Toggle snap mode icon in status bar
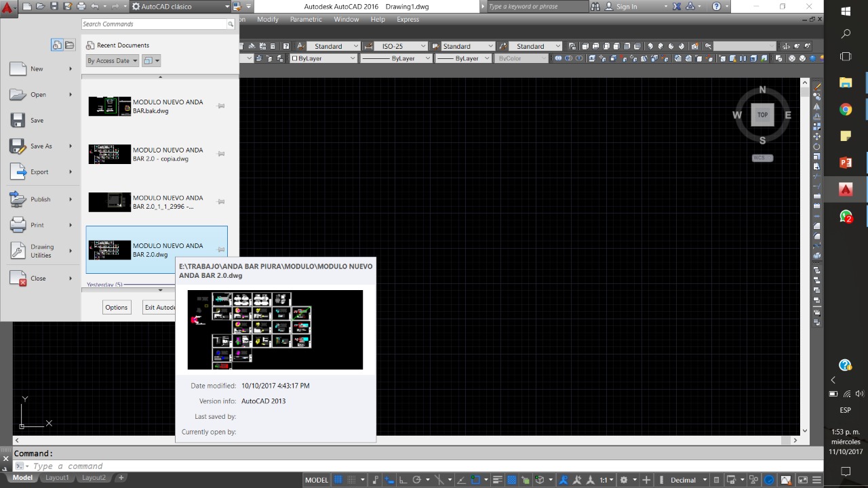 click(351, 480)
